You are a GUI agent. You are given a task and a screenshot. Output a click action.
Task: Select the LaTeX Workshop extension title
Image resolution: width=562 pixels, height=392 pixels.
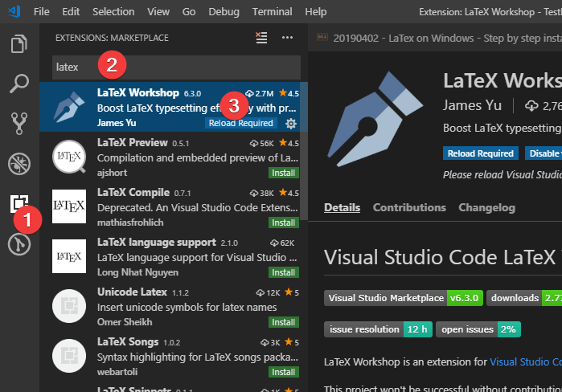click(138, 92)
